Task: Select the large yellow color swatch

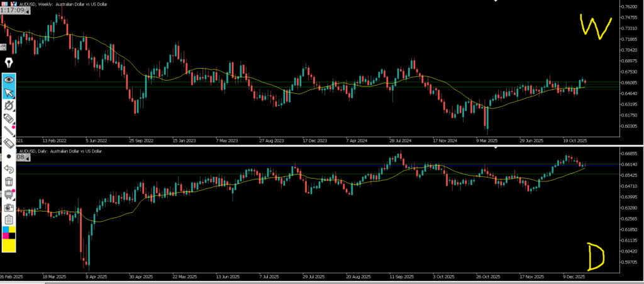Action: 9,246
